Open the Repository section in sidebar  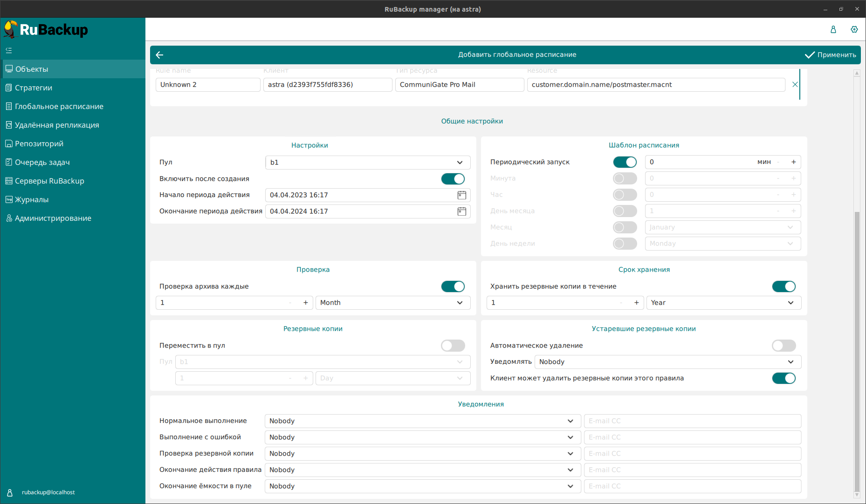tap(39, 143)
